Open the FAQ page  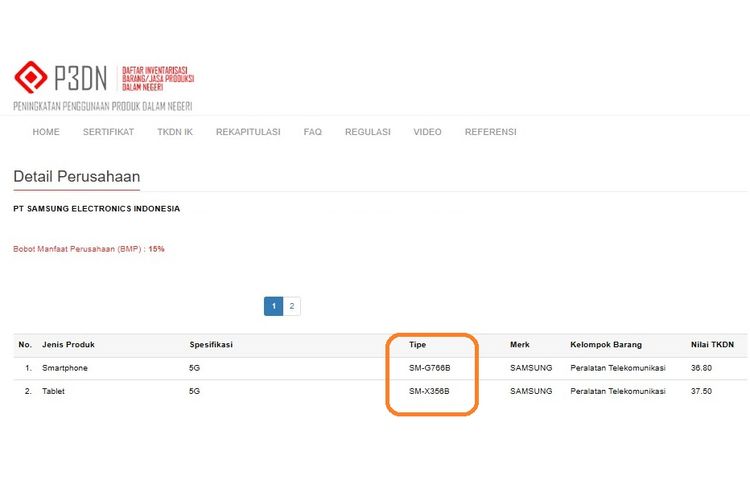(312, 132)
